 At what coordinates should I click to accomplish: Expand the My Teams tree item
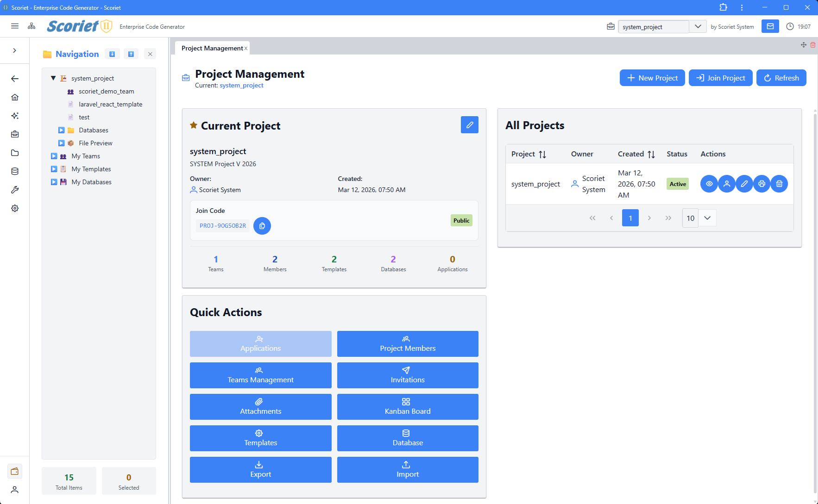click(x=53, y=156)
